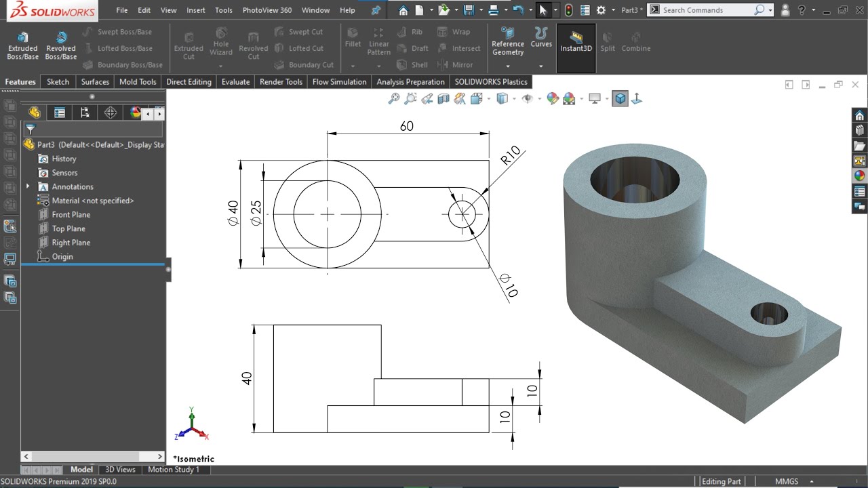Click the Undo arrow icon
This screenshot has width=868, height=488.
518,10
